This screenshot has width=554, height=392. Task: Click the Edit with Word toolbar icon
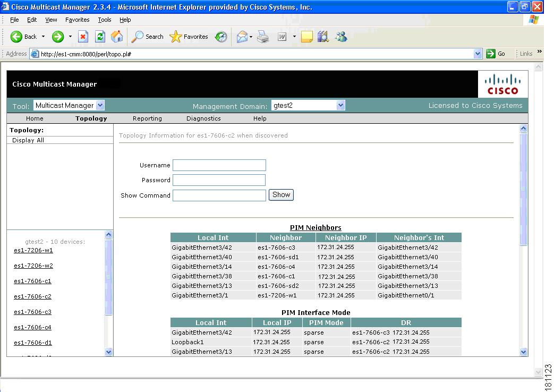click(282, 37)
